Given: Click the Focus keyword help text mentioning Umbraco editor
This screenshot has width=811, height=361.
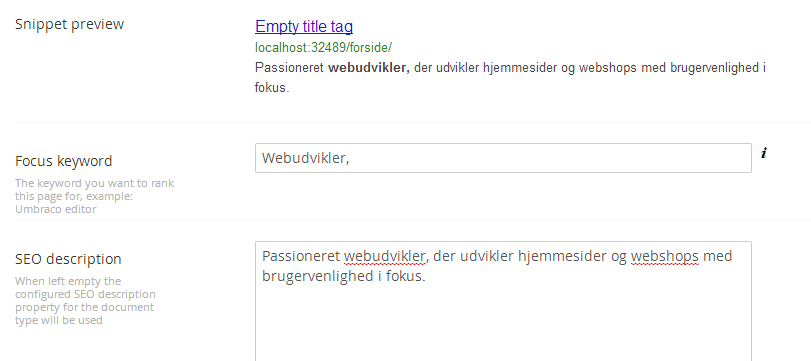Looking at the screenshot, I should click(95, 197).
